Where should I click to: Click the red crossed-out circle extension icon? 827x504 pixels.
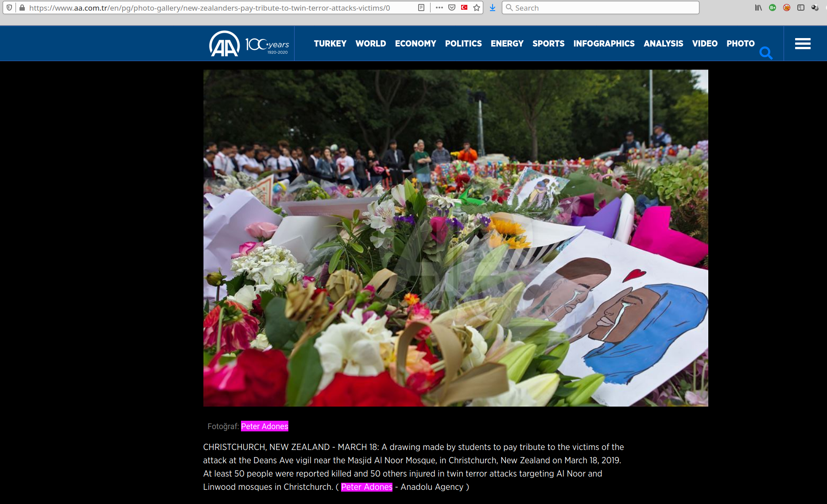787,8
